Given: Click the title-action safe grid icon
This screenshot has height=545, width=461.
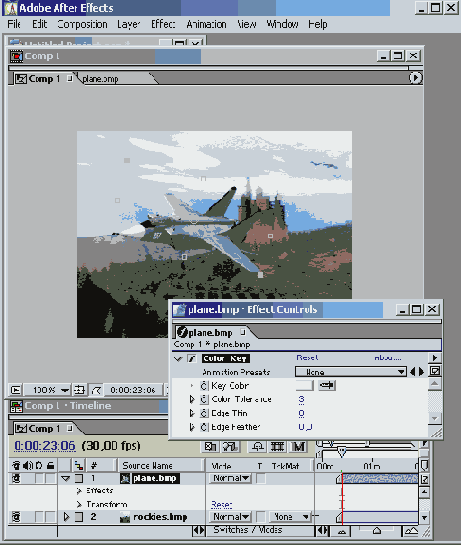Looking at the screenshot, I should [79, 390].
